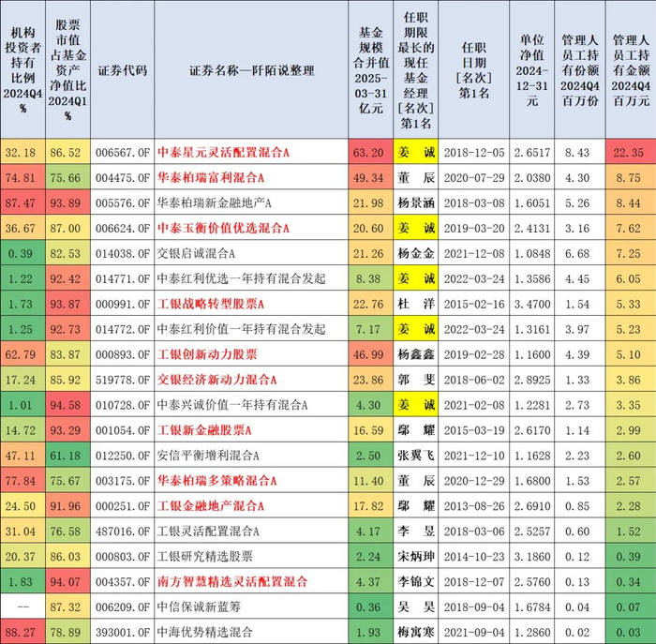Click the 任职期限最长的现任基金经理 header
Image resolution: width=656 pixels, height=644 pixels.
tap(416, 70)
